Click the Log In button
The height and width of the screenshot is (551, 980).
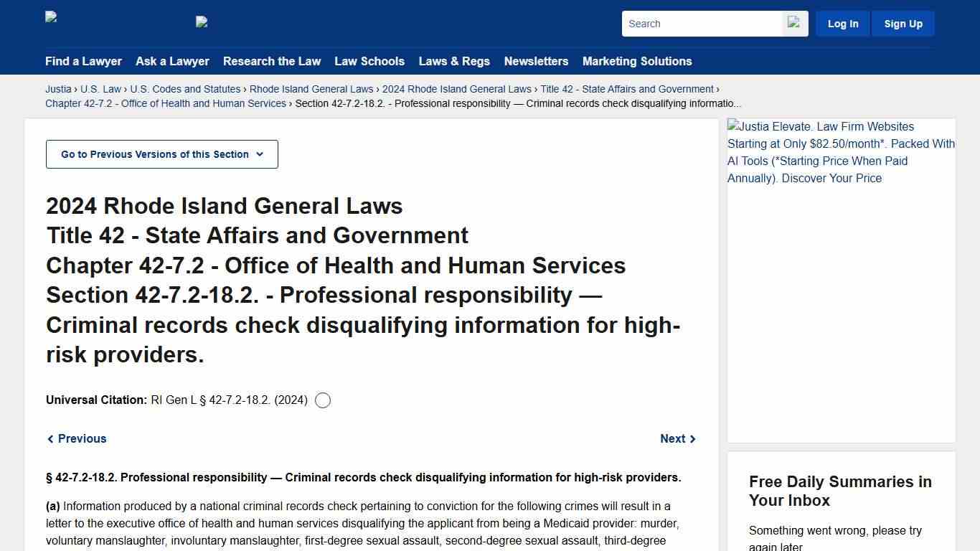[842, 23]
